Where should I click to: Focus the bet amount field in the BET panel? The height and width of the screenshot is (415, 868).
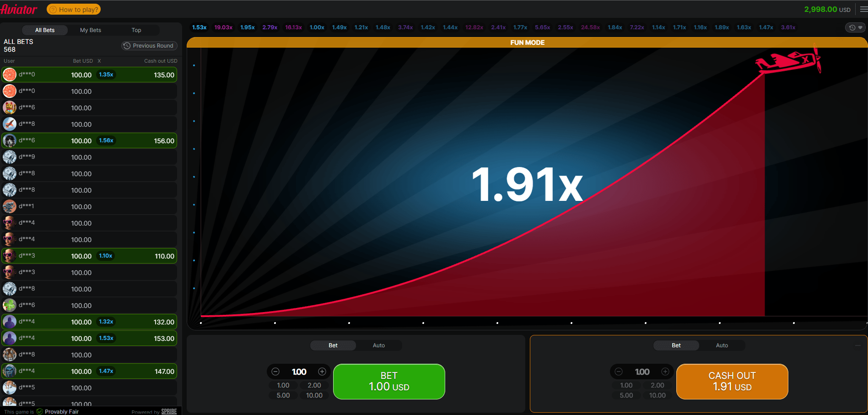point(299,372)
